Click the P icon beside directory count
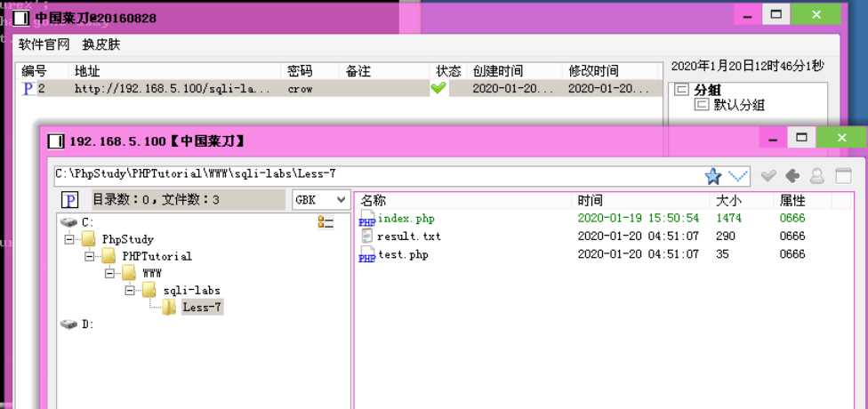 (69, 200)
